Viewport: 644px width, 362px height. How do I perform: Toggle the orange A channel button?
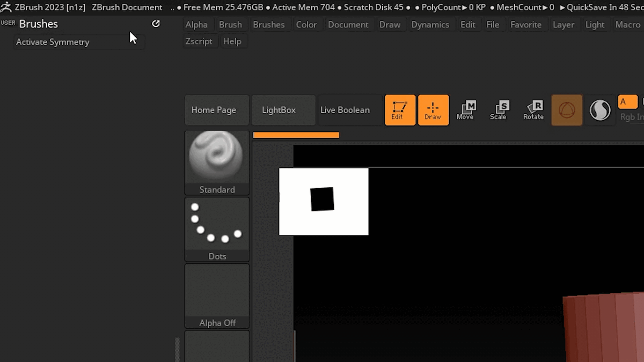point(628,101)
